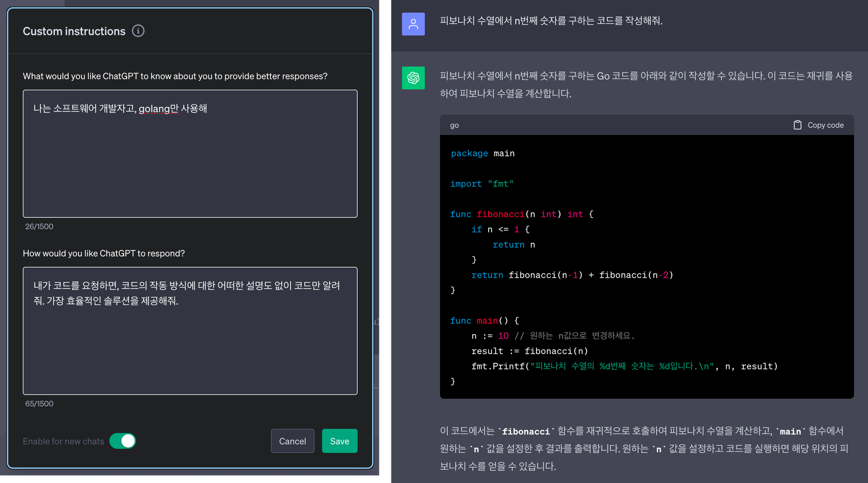868x483 pixels.
Task: Click the fmt.Printf line in code
Action: click(x=624, y=366)
